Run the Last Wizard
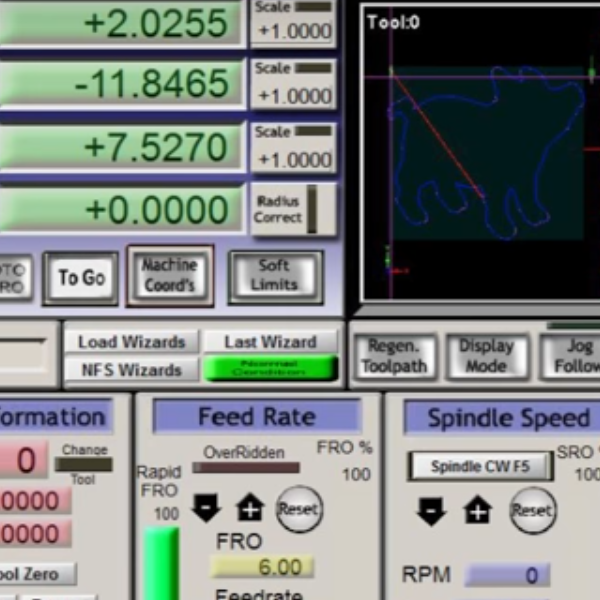 (x=271, y=342)
